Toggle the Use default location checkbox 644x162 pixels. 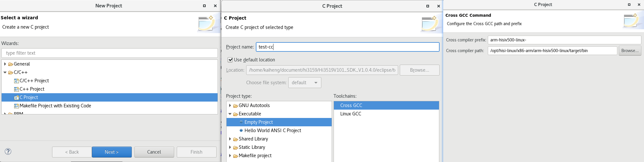click(230, 60)
